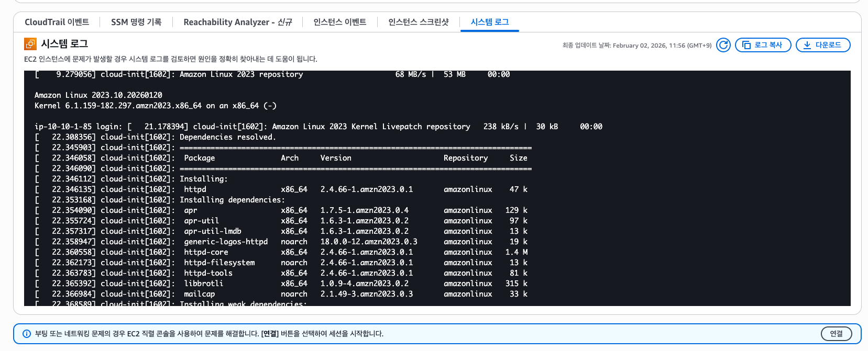Image resolution: width=868 pixels, height=351 pixels.
Task: Click the system log description sentence
Action: 171,59
